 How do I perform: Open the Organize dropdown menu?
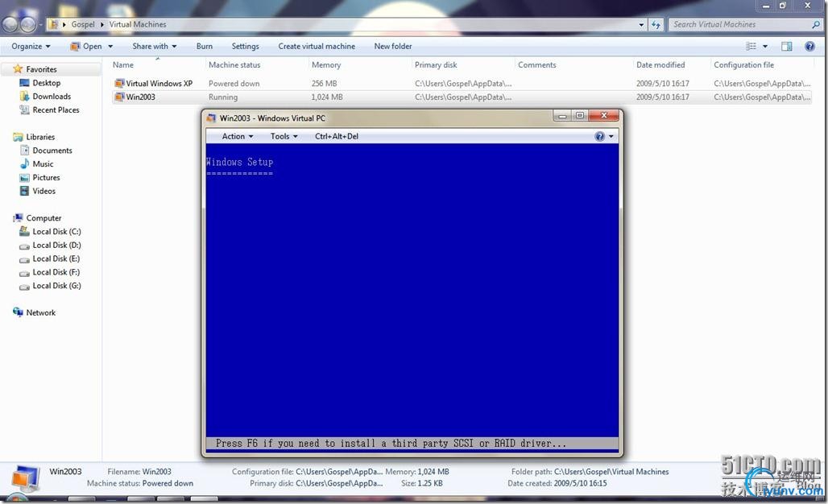pos(31,47)
